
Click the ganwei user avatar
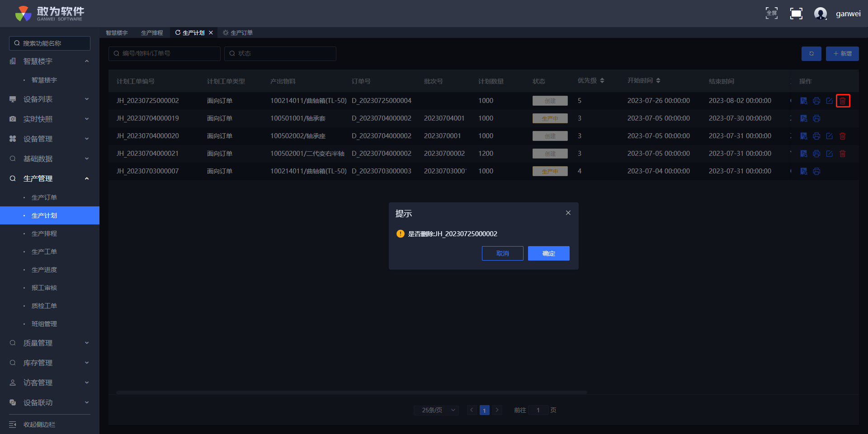[820, 14]
